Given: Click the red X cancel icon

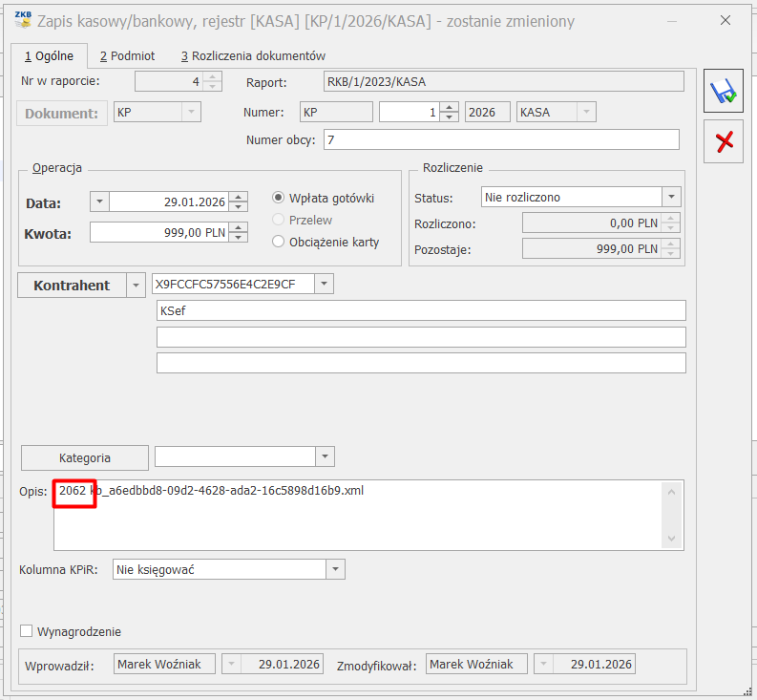Looking at the screenshot, I should tap(725, 141).
